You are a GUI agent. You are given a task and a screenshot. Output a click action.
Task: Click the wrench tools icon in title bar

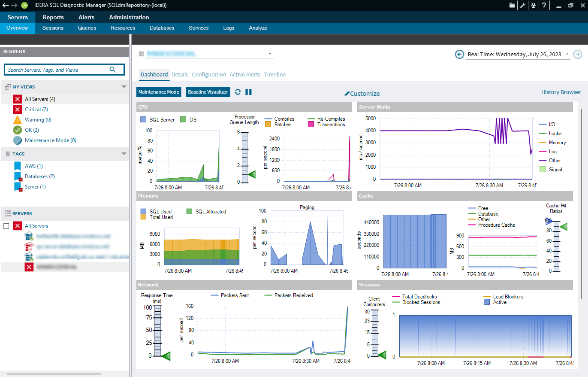[522, 6]
